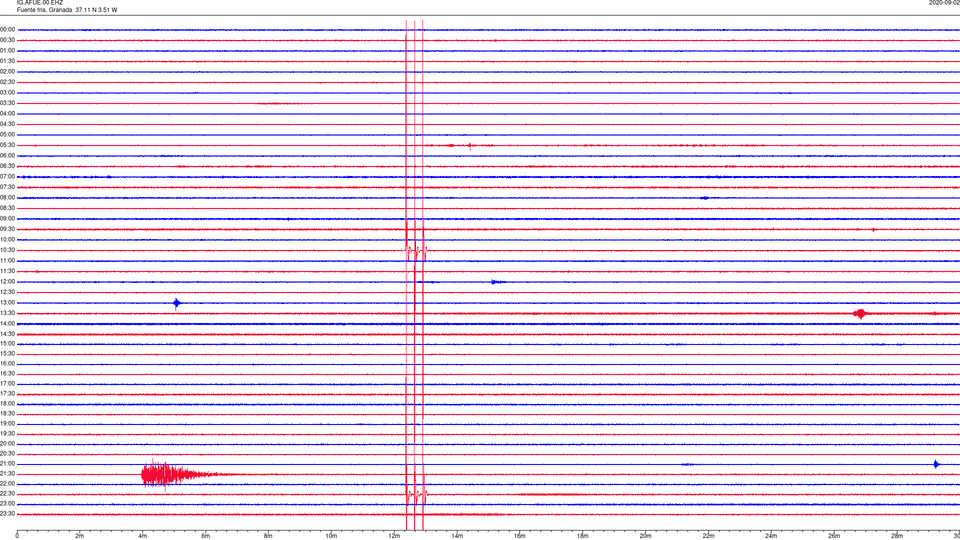Click the small blue blip on 08:00 trace
Image resolution: width=960 pixels, height=540 pixels.
705,198
